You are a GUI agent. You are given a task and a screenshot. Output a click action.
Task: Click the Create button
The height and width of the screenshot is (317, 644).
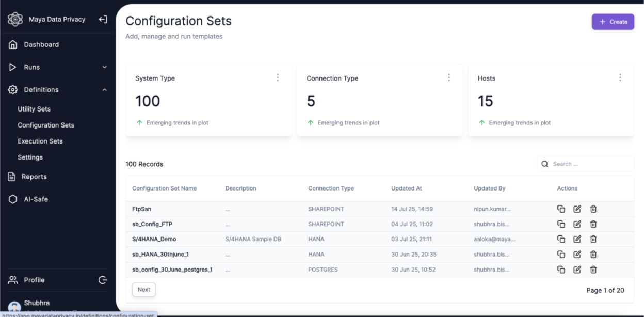click(x=613, y=22)
